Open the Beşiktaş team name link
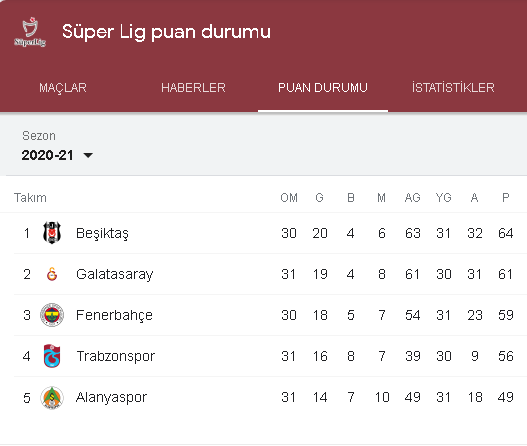 [102, 233]
